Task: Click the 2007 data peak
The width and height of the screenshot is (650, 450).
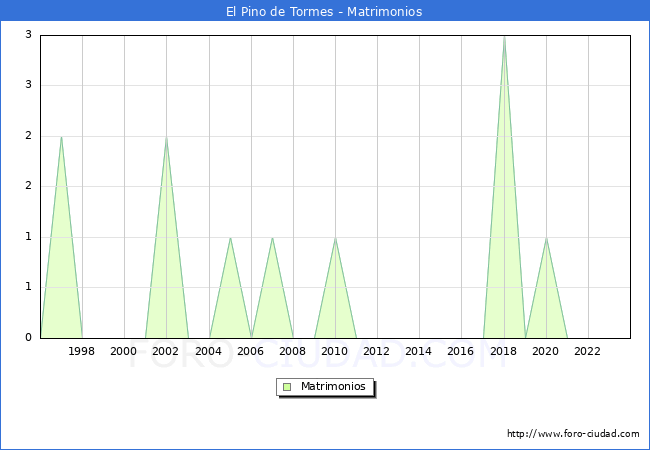Action: click(x=272, y=238)
